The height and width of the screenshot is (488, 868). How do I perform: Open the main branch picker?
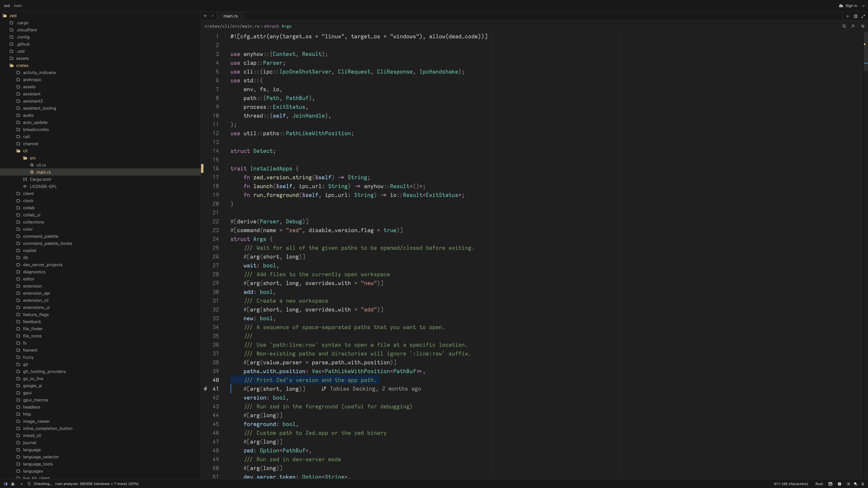tap(18, 6)
